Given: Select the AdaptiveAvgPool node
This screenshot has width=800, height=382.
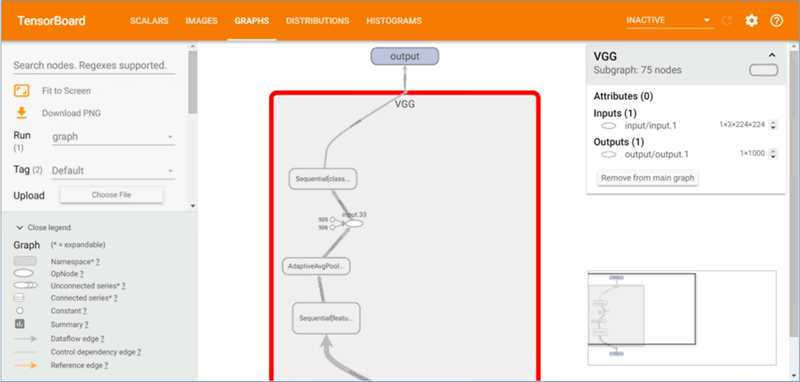Looking at the screenshot, I should (x=316, y=266).
